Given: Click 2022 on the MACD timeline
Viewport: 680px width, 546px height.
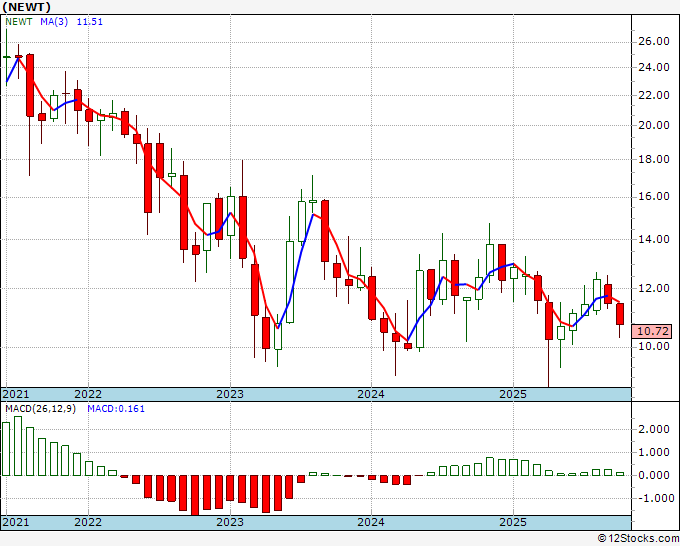Looking at the screenshot, I should click(88, 522).
